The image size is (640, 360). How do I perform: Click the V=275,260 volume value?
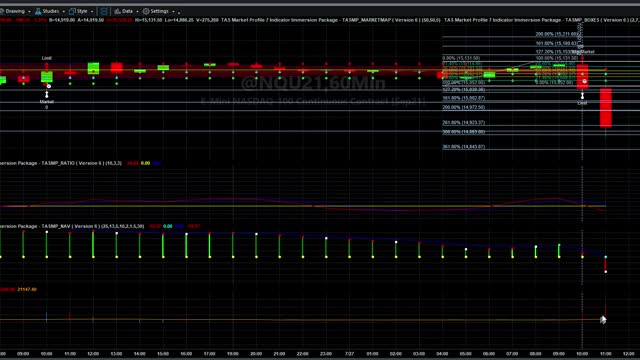(207, 20)
